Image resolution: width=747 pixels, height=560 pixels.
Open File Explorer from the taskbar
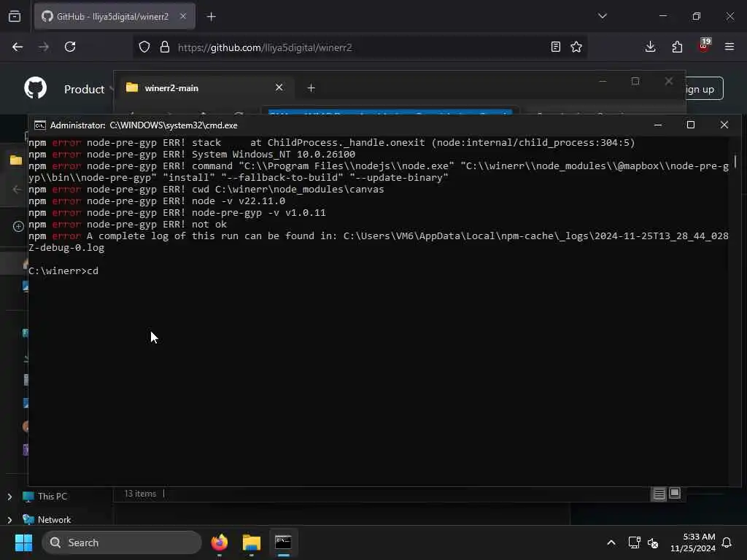coord(252,542)
